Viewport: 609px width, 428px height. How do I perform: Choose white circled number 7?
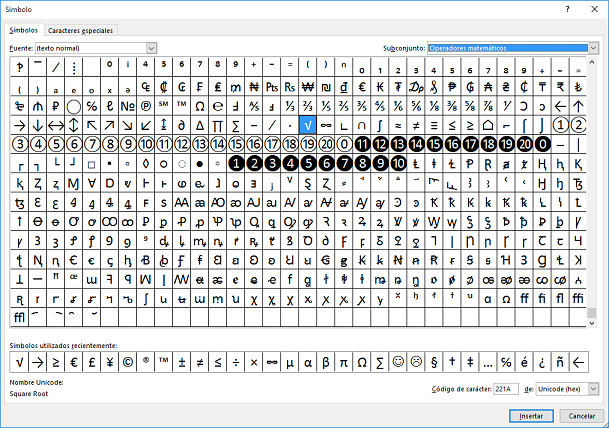(92, 144)
